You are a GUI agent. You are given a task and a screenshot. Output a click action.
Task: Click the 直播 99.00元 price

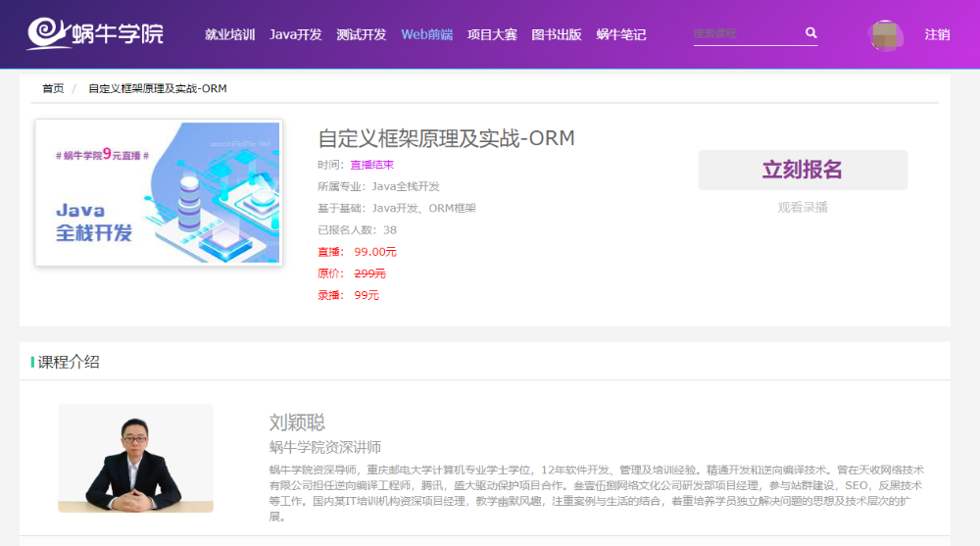(x=357, y=252)
